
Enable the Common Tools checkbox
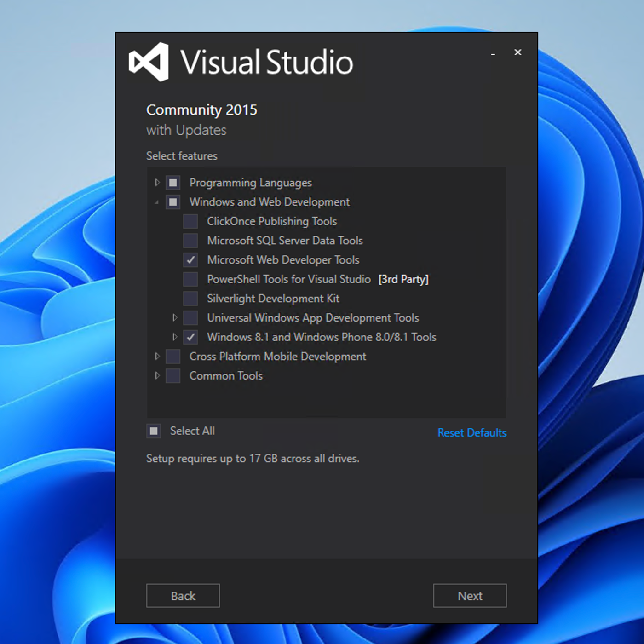tap(173, 376)
